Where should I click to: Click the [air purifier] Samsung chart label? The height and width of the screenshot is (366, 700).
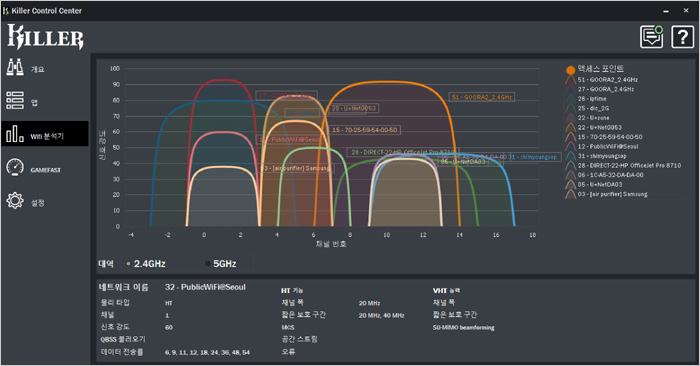(x=297, y=168)
